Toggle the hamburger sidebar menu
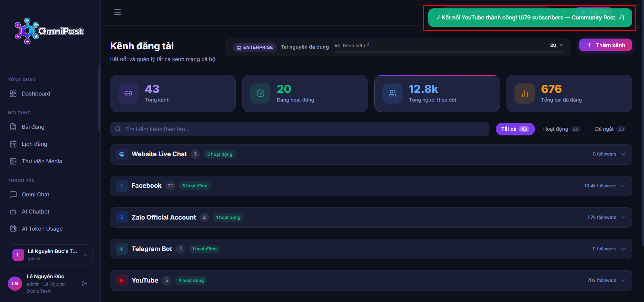Viewport: 644px width, 302px height. tap(117, 12)
